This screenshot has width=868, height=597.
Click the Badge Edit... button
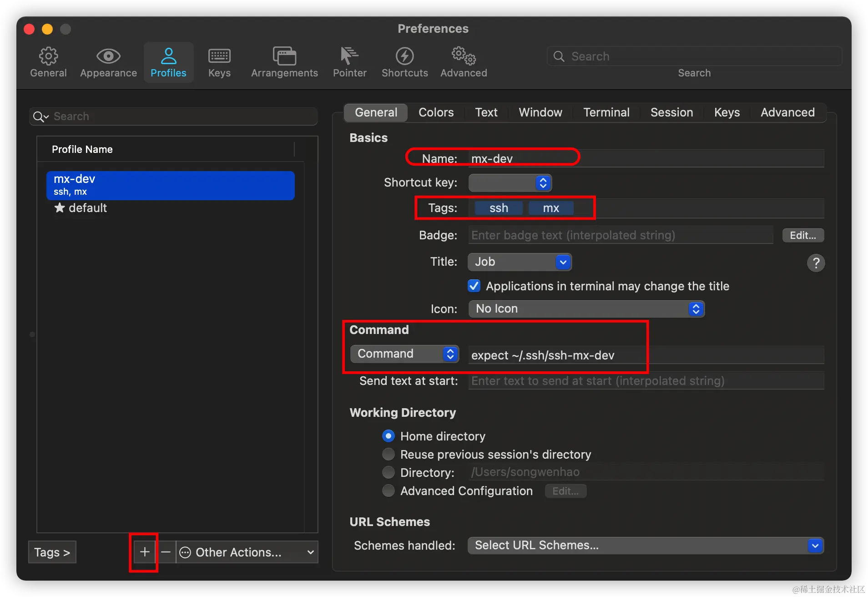click(x=803, y=235)
